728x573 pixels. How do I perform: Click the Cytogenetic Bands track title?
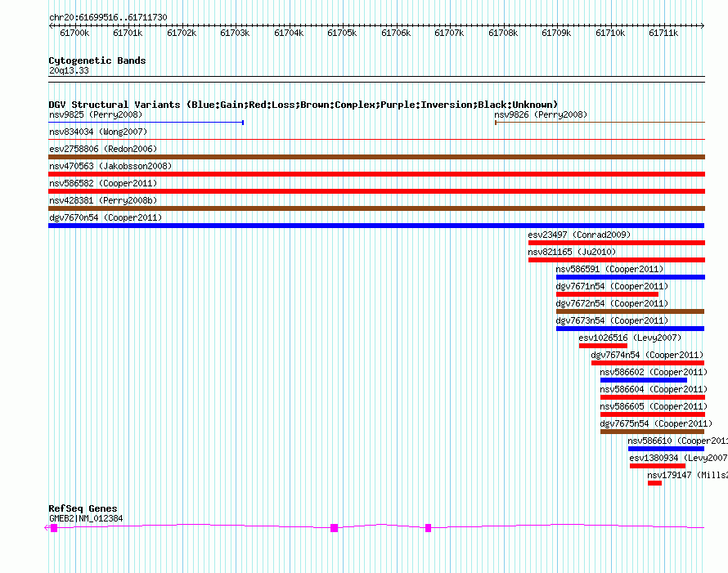(97, 60)
